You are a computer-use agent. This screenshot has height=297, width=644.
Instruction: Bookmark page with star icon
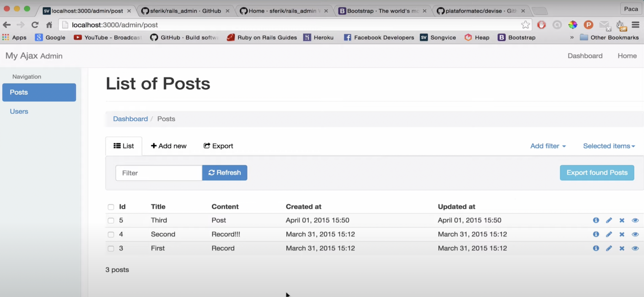pos(525,25)
